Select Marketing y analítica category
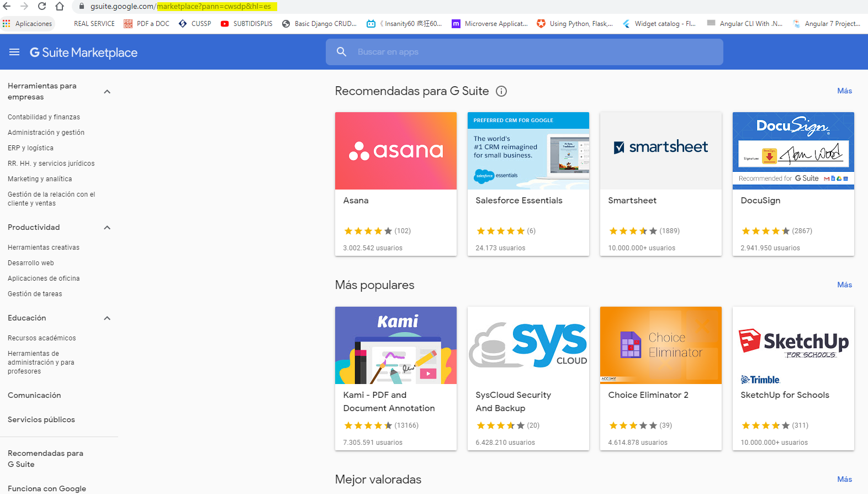Image resolution: width=868 pixels, height=494 pixels. tap(40, 179)
